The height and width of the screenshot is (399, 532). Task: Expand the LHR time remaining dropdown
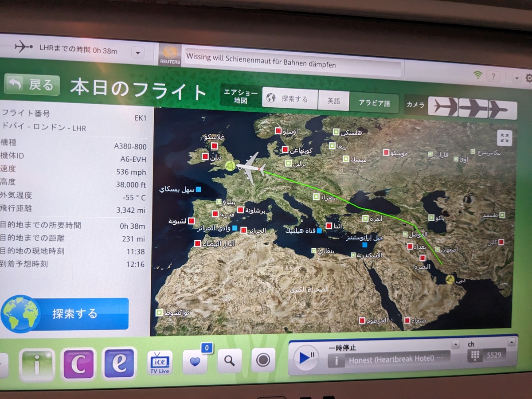pyautogui.click(x=137, y=54)
